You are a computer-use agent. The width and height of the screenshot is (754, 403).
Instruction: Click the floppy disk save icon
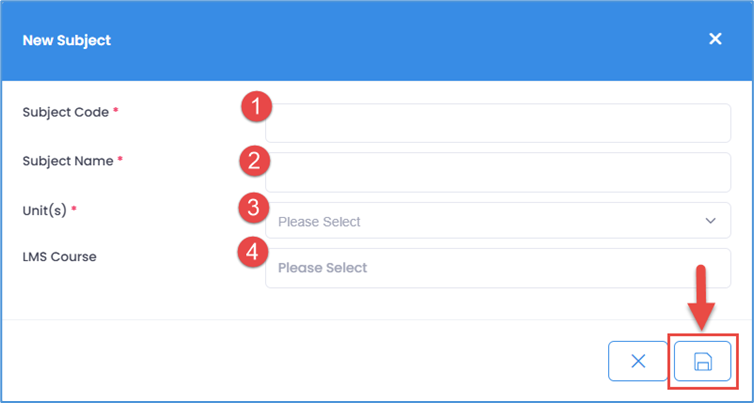tap(702, 361)
